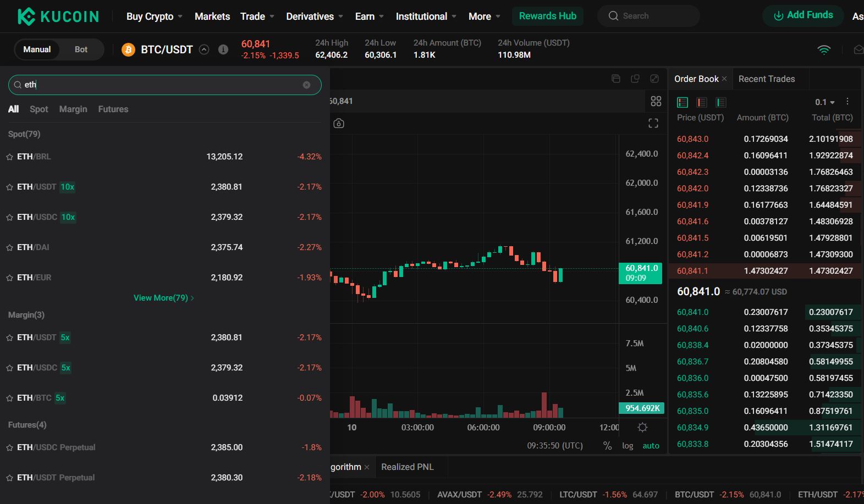Open the Realized PNL tab
Screen dimensions: 864x504
[408, 467]
